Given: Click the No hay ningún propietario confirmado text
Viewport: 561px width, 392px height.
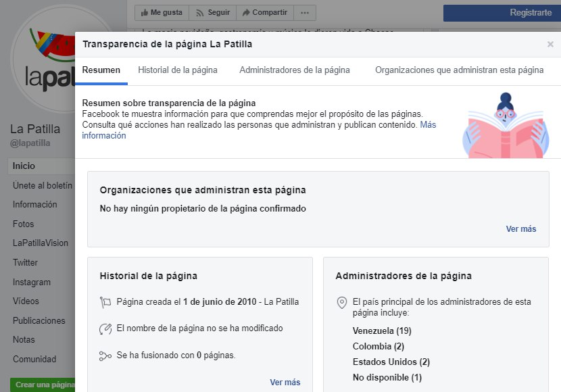Looking at the screenshot, I should (x=203, y=209).
